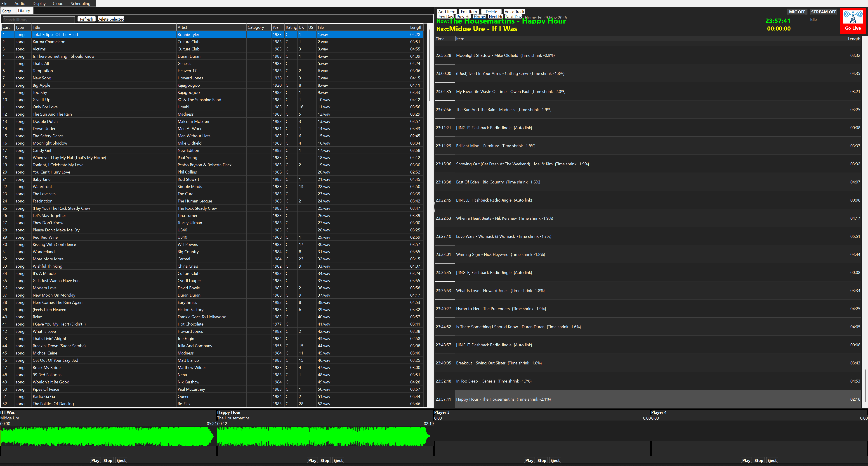Toggle the STREAM OFF button
The height and width of the screenshot is (466, 868).
(823, 12)
